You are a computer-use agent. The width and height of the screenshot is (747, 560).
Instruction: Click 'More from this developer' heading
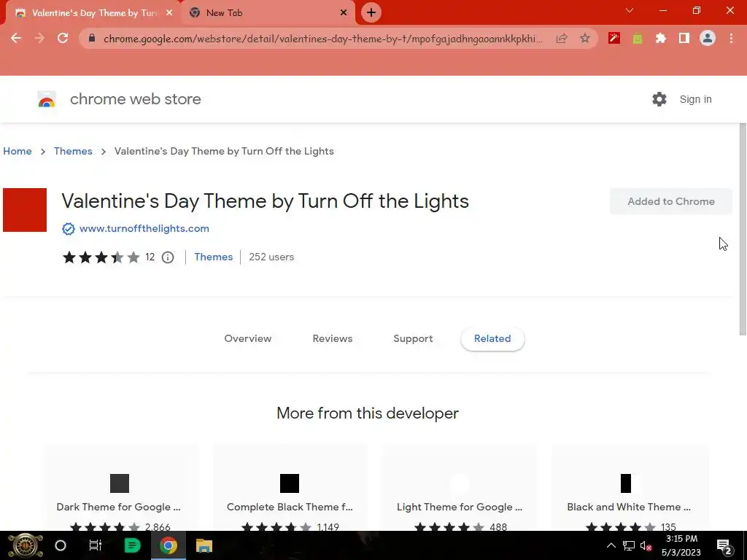pyautogui.click(x=368, y=413)
